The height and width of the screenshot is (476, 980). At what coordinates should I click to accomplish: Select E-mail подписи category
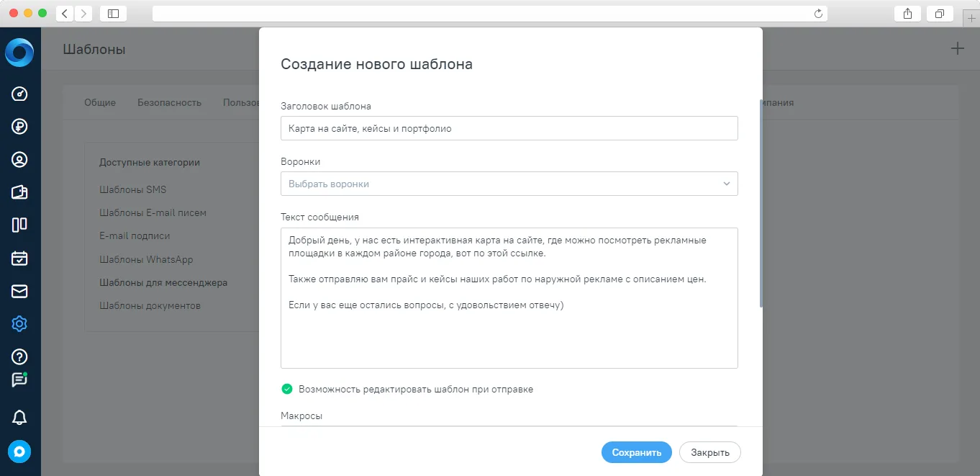coord(135,235)
